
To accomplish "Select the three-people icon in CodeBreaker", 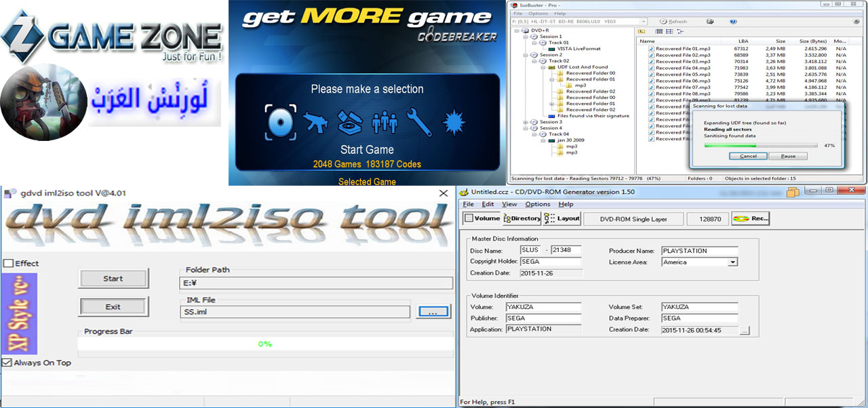I will (x=385, y=121).
